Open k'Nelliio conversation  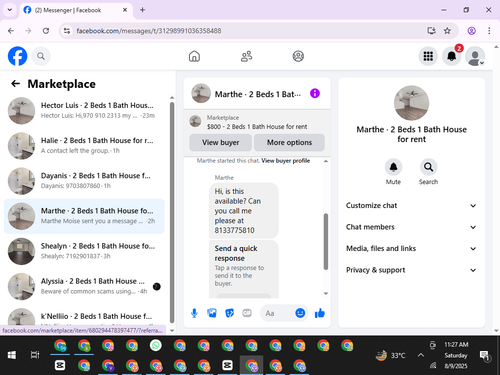[84, 316]
